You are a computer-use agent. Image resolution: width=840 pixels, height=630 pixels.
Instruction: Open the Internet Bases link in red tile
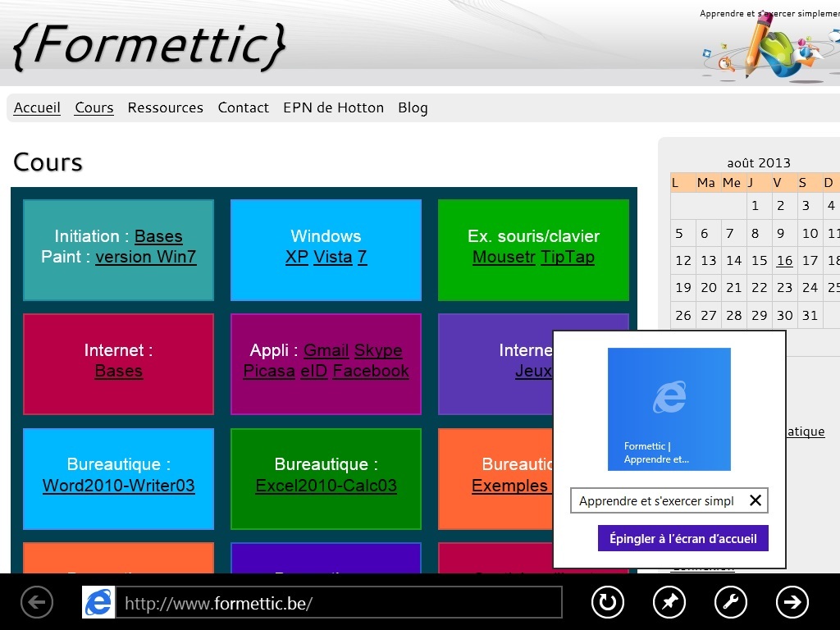(118, 371)
